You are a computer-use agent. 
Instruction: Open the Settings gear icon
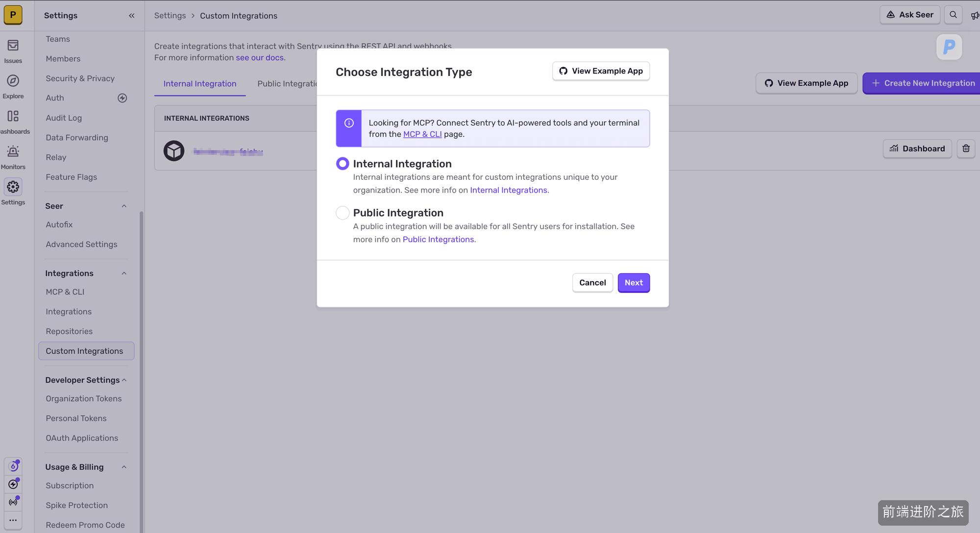point(13,187)
